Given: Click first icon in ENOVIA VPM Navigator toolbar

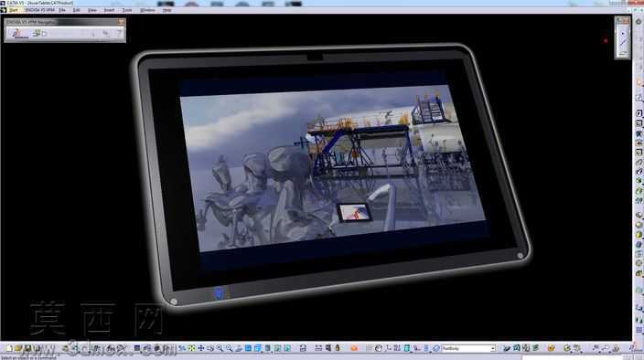Looking at the screenshot, I should coord(16,33).
